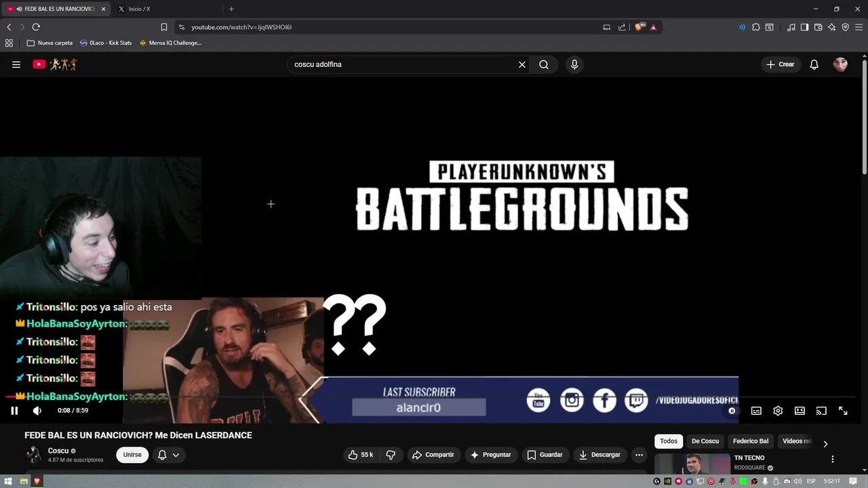Clear the search box text with X
868x488 pixels.
pyautogui.click(x=522, y=64)
